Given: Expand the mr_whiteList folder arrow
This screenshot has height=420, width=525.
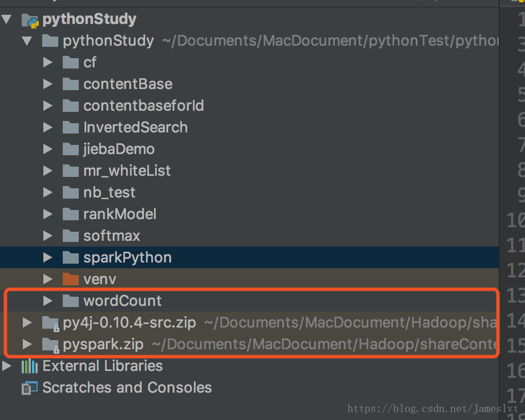Looking at the screenshot, I should 48,171.
